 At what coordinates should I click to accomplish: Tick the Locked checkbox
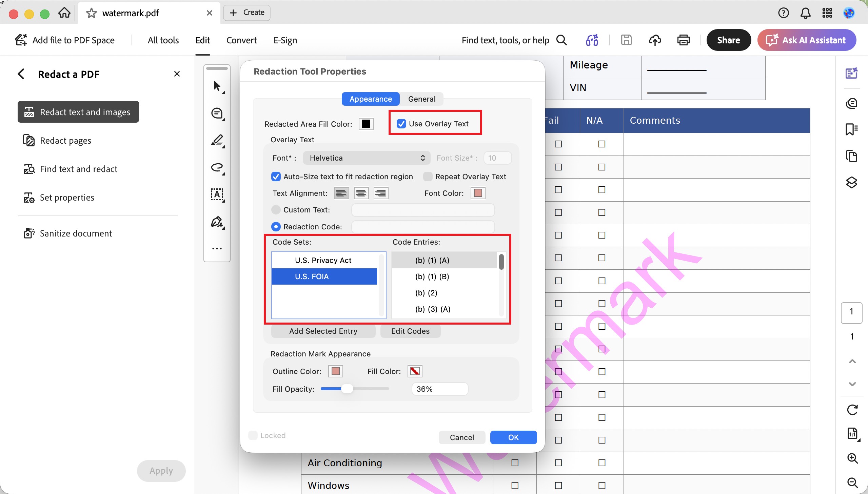click(x=253, y=435)
